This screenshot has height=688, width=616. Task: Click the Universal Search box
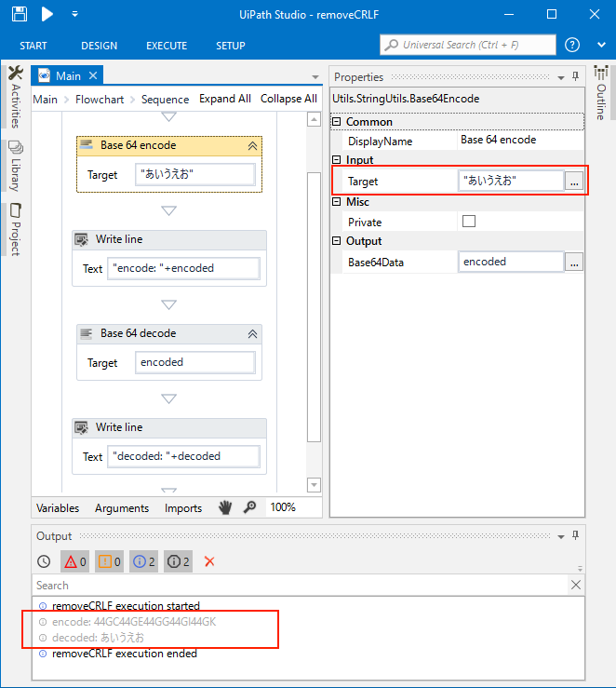coord(468,45)
